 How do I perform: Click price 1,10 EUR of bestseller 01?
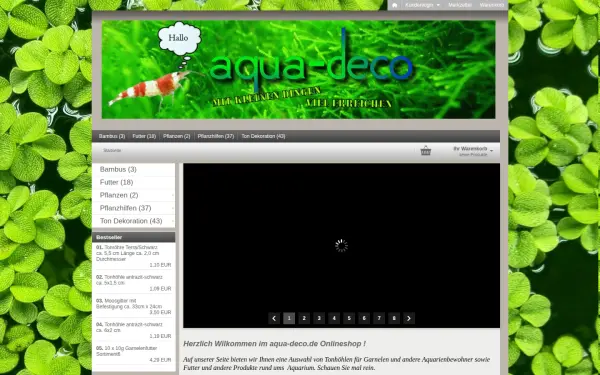coord(160,265)
